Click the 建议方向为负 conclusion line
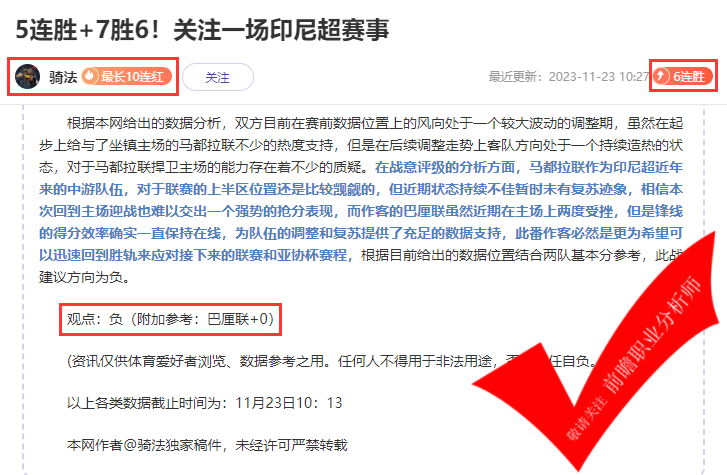This screenshot has width=727, height=475. point(84,277)
